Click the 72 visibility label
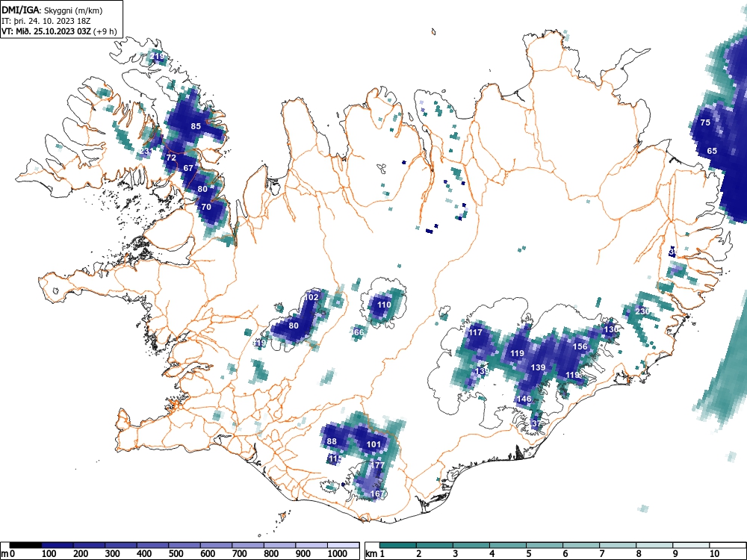The image size is (747, 560). click(x=171, y=158)
